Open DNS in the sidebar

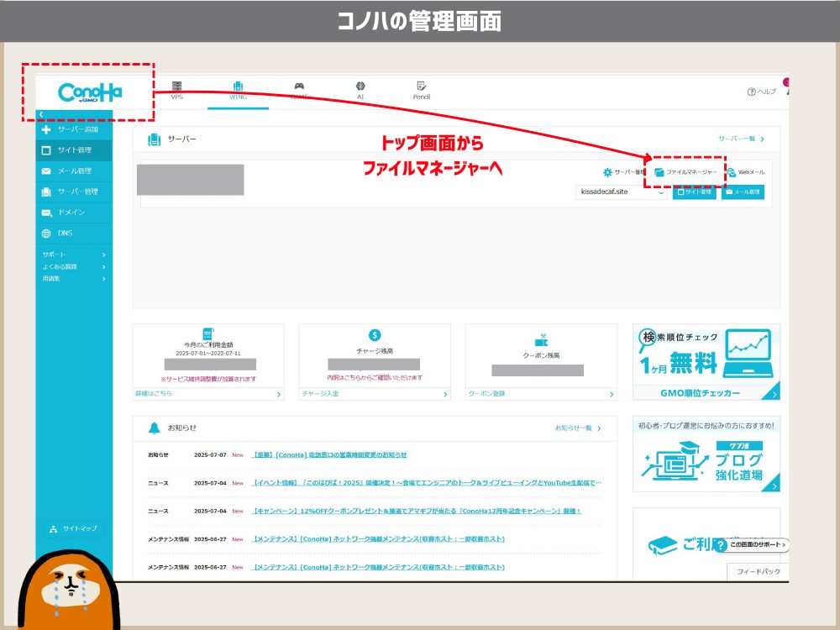click(74, 234)
